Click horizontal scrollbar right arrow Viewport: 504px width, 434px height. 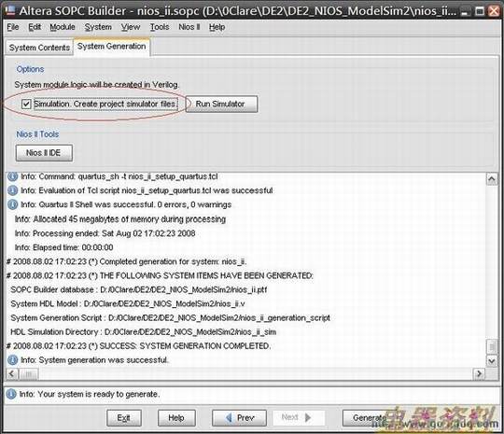point(479,374)
